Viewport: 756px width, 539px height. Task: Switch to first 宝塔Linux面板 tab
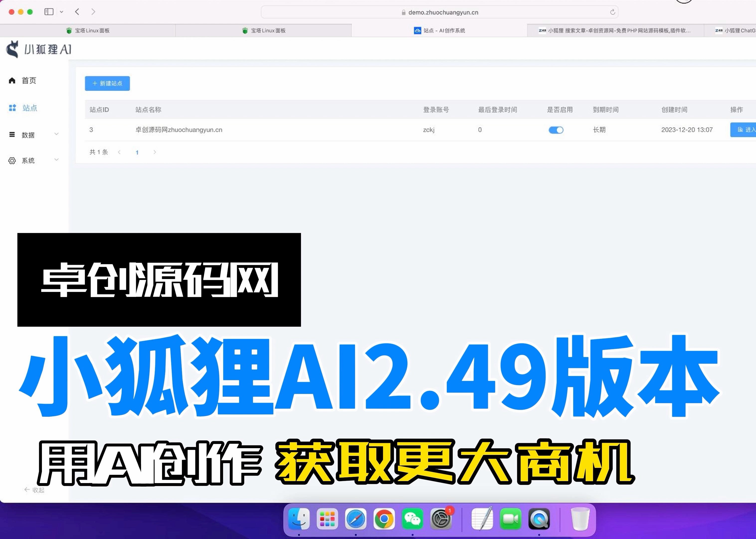88,30
